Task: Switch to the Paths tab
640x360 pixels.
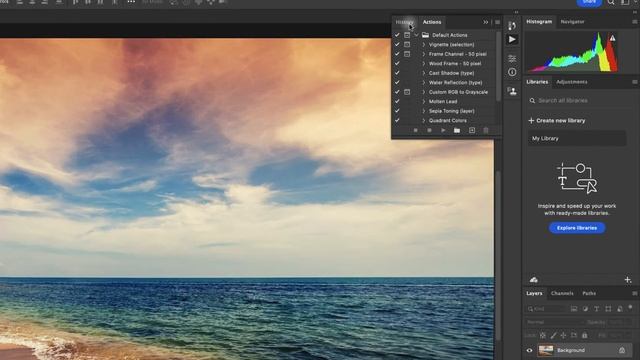Action: [x=589, y=293]
